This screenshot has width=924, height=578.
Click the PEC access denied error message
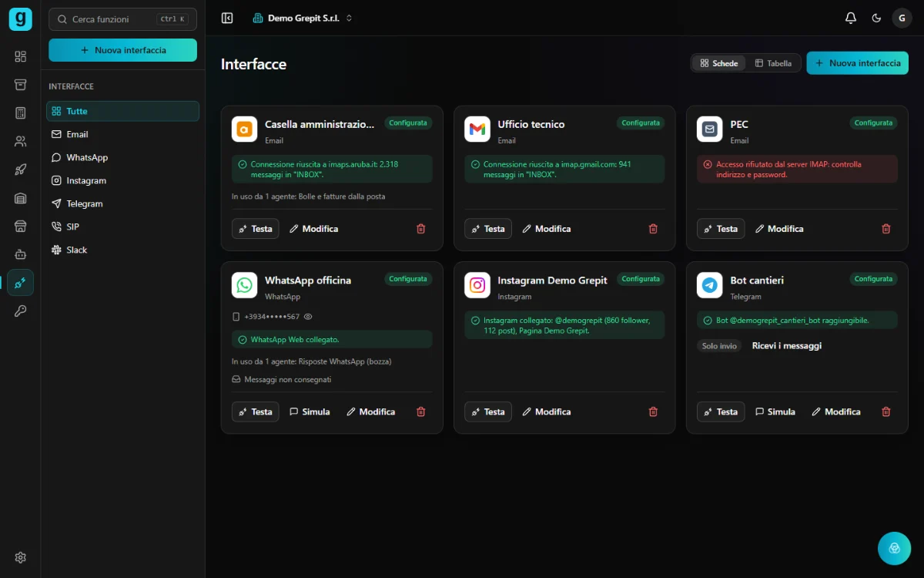coord(797,170)
